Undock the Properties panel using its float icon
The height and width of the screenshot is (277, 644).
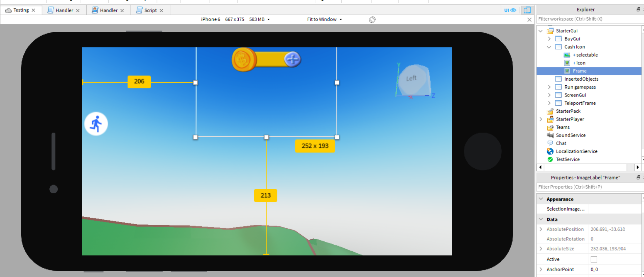[x=638, y=177]
